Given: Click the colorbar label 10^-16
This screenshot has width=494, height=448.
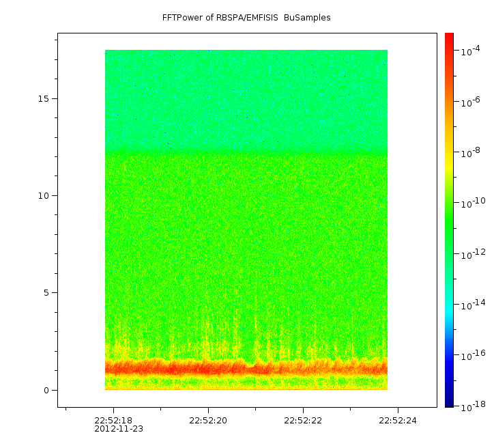Looking at the screenshot, I should click(474, 355).
